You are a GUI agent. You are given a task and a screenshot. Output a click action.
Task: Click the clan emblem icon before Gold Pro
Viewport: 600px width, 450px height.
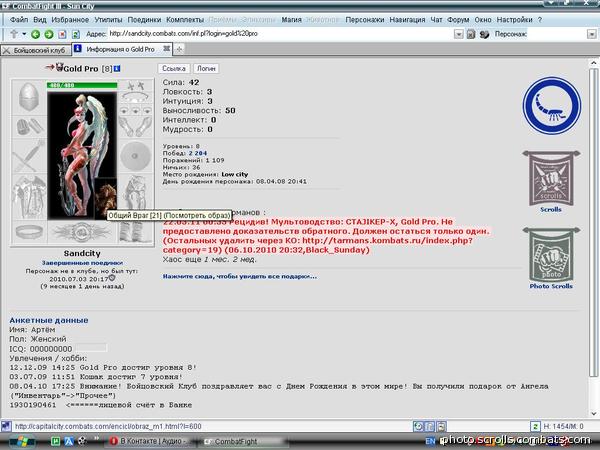[59, 67]
